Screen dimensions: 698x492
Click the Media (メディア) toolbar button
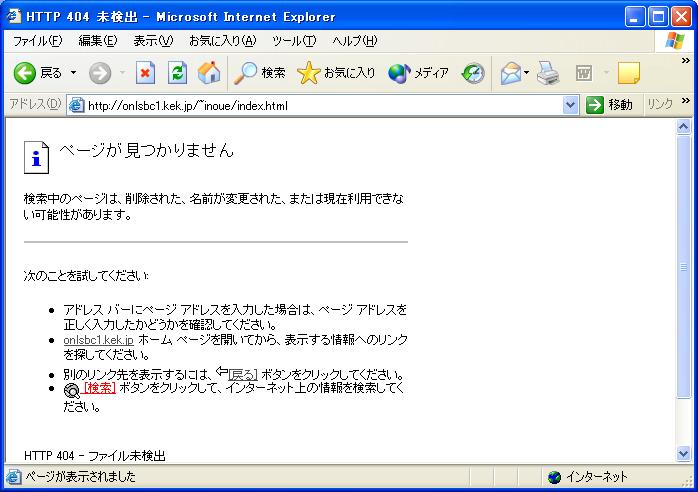(418, 73)
